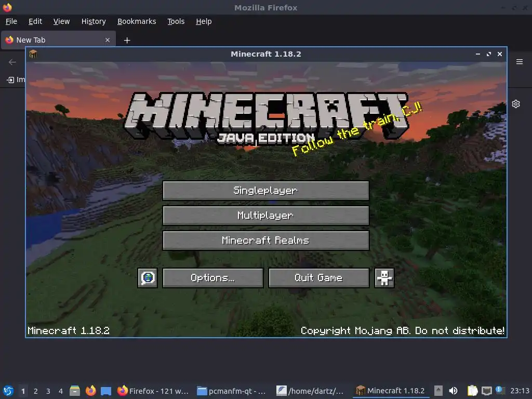Open the Firefox View menu
Image resolution: width=532 pixels, height=399 pixels.
pyautogui.click(x=61, y=21)
